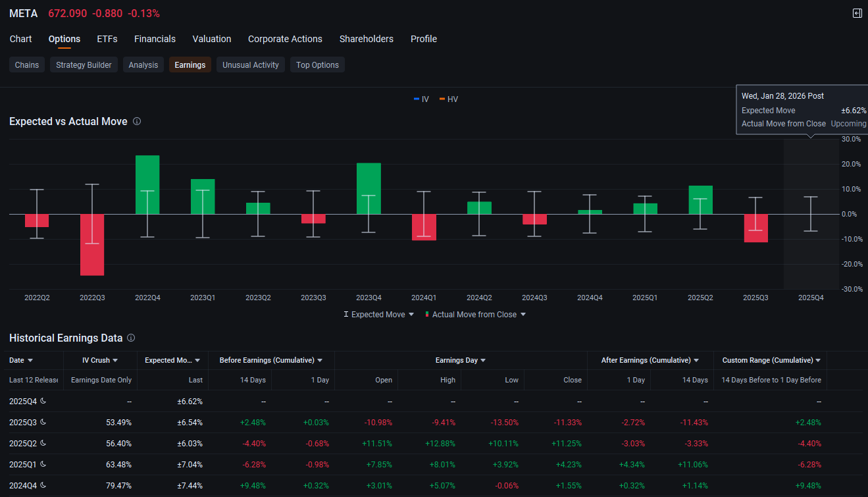Click the moon icon beside 2024Q4
The width and height of the screenshot is (868, 497).
click(x=43, y=485)
